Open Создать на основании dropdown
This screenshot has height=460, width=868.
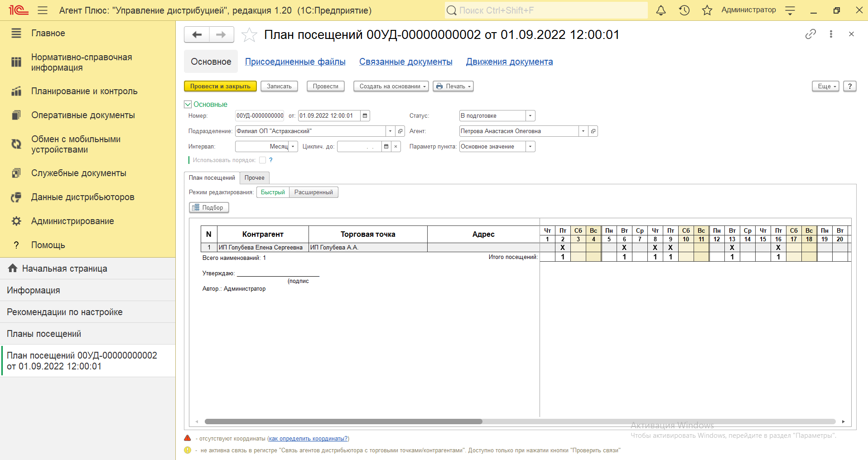tap(391, 86)
